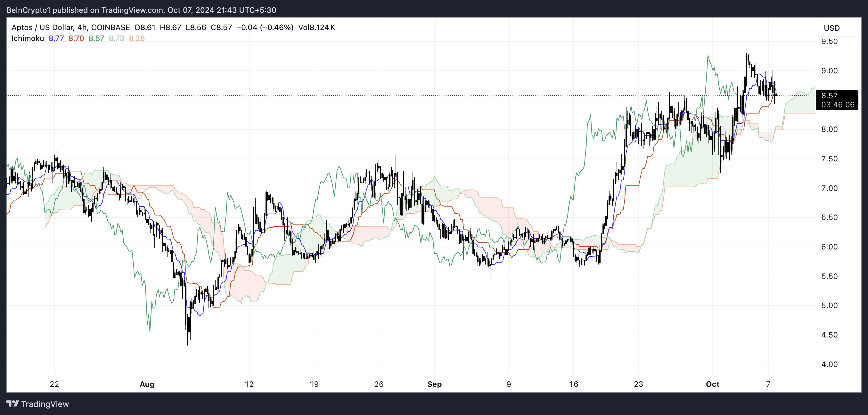Click the orange 8.28 Ichimoku value
The image size is (868, 415).
pyautogui.click(x=136, y=38)
